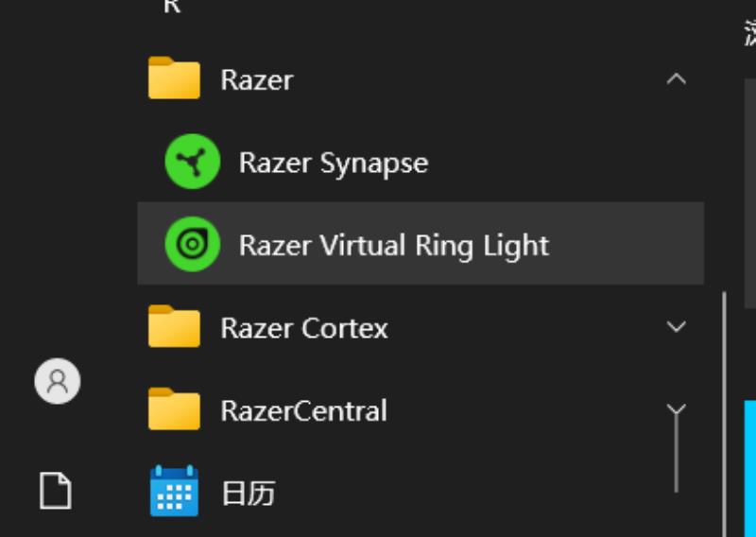Click the Razer Cortex folder name
The width and height of the screenshot is (756, 537).
pos(304,329)
